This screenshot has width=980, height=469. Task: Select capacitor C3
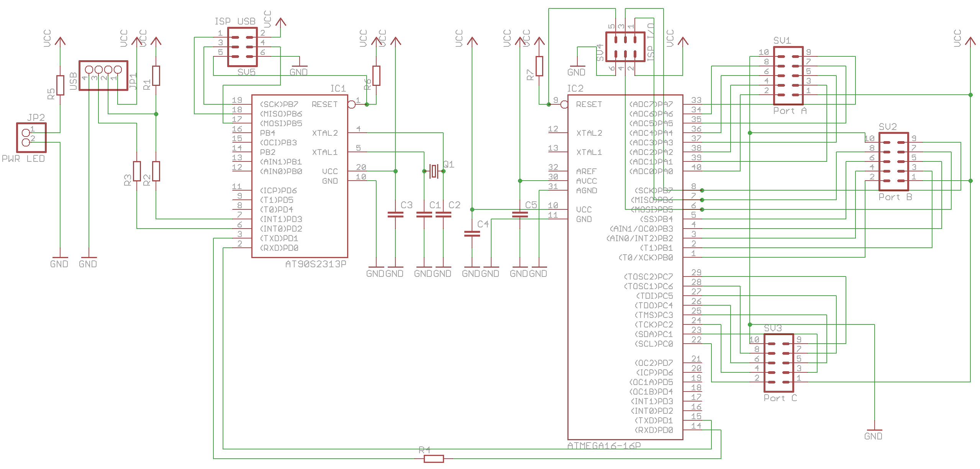pos(395,214)
